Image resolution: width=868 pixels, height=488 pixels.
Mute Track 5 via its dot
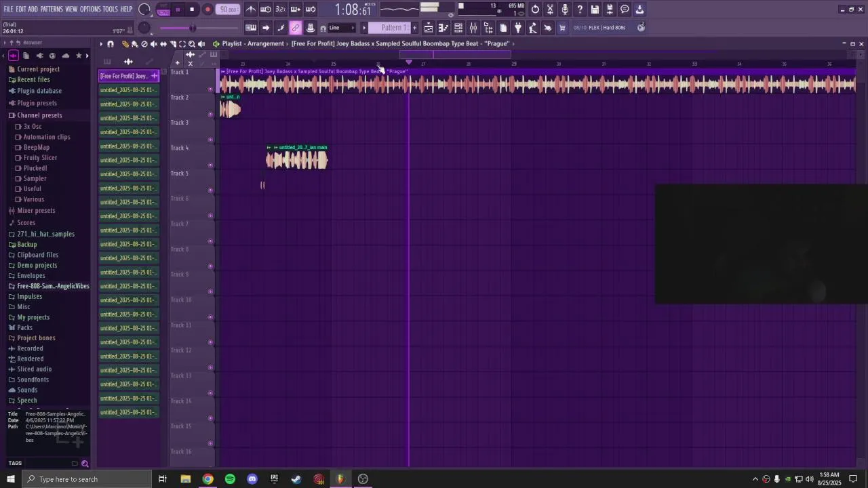click(210, 190)
